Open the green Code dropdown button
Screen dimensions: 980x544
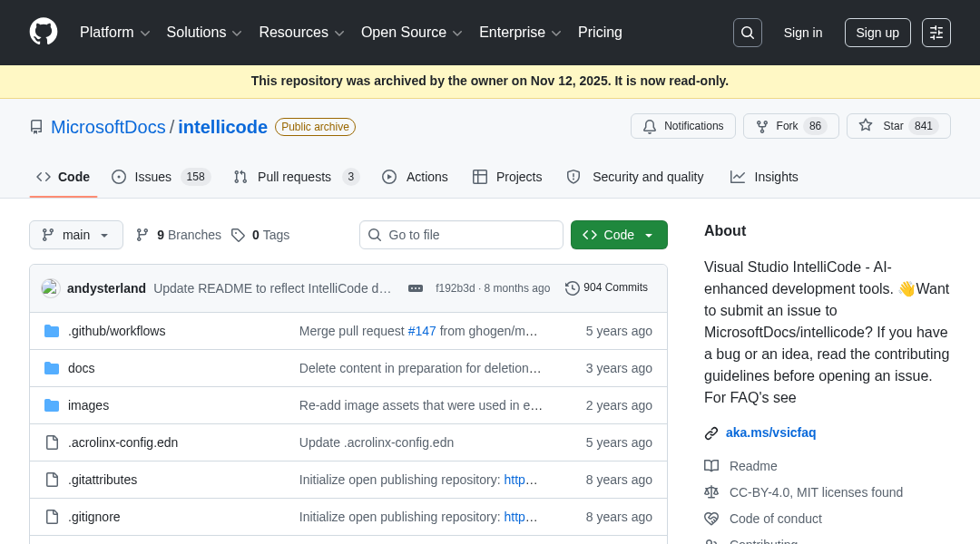tap(619, 235)
